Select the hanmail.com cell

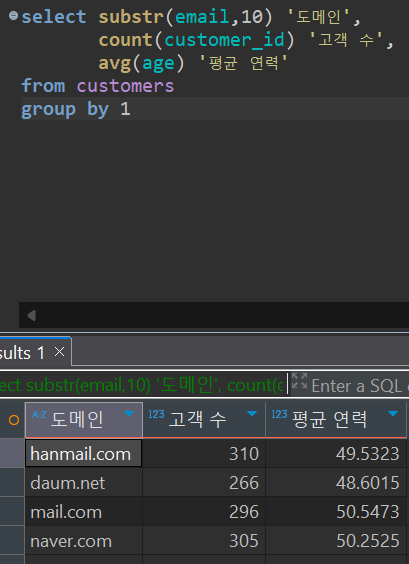(84, 454)
